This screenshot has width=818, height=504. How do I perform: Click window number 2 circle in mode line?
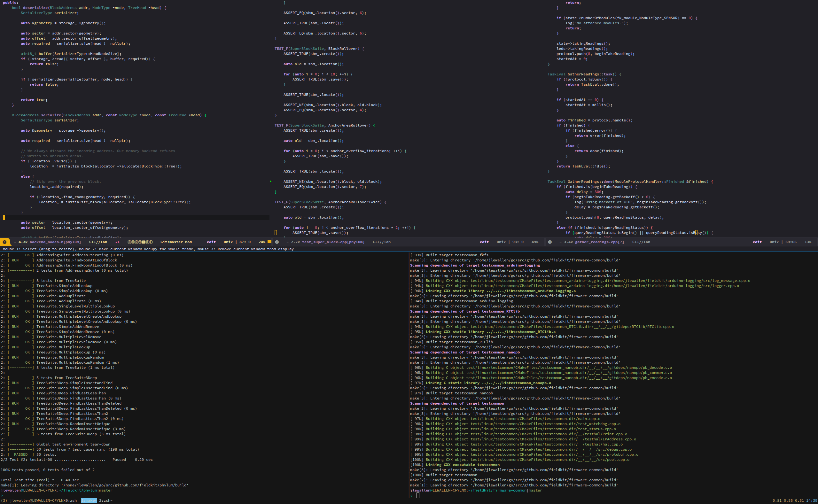point(277,242)
